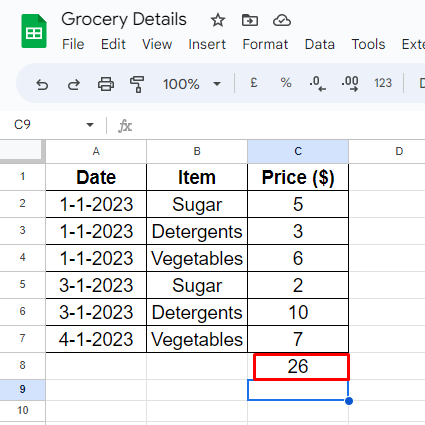The height and width of the screenshot is (425, 425).
Task: Apply percent format button
Action: click(286, 83)
